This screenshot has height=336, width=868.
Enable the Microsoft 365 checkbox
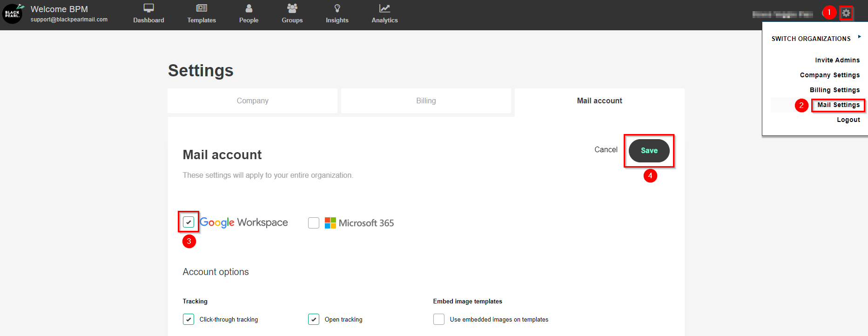tap(314, 223)
